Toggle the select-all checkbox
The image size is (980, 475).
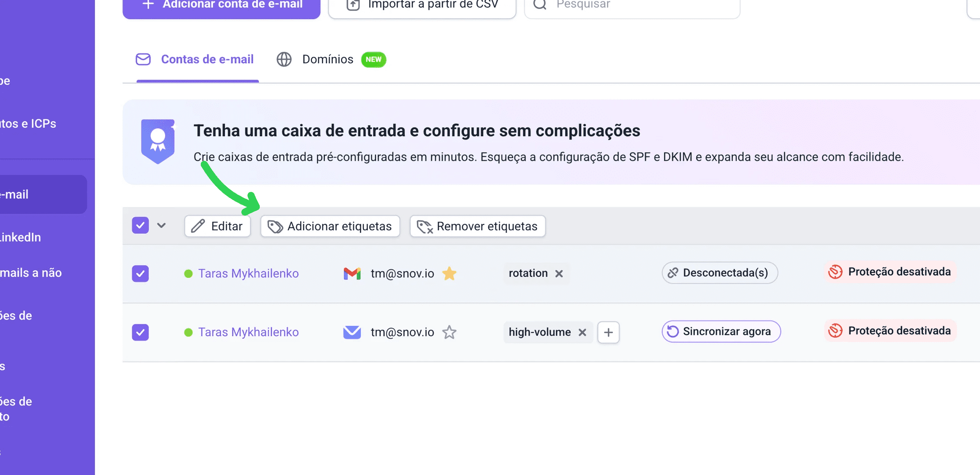pyautogui.click(x=140, y=226)
